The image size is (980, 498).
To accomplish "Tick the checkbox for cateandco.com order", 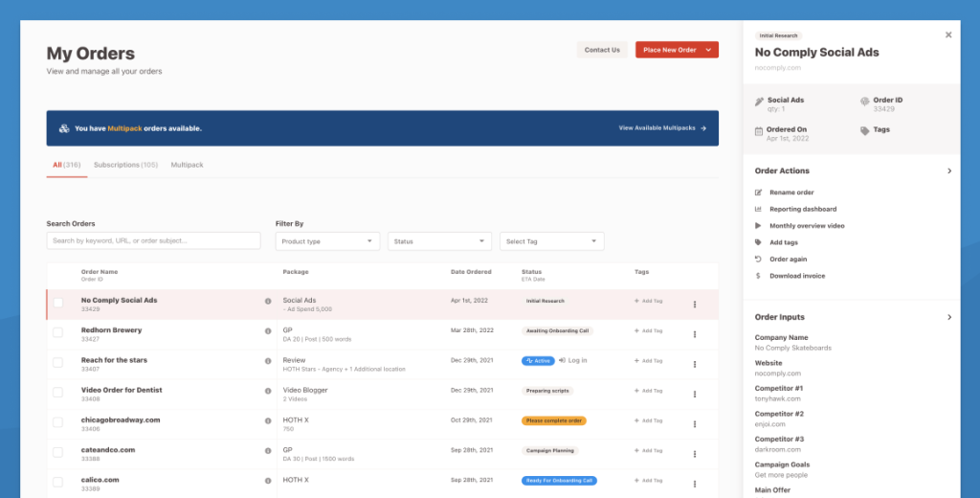I will click(58, 452).
